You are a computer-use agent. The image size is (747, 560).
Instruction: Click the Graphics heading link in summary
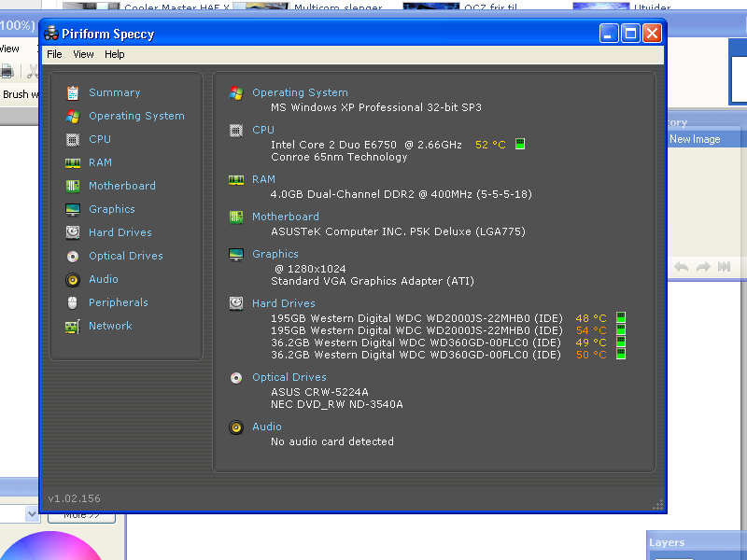click(x=275, y=254)
